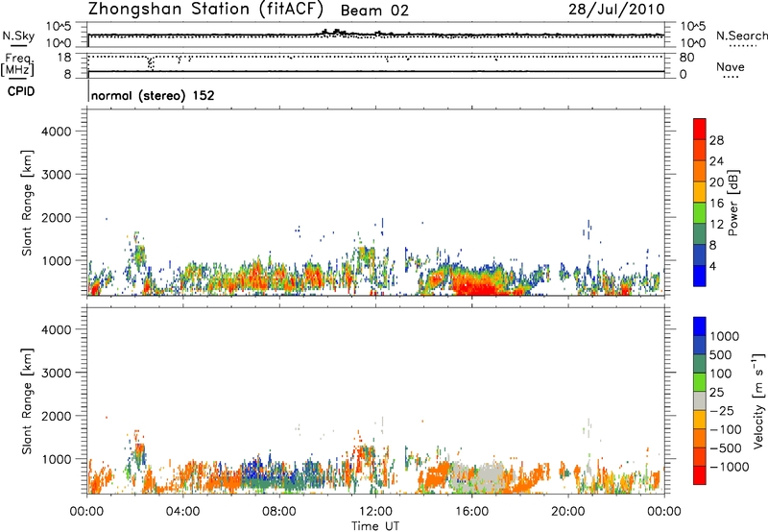Click the power plot 'Slant Range [km]' label

pos(27,204)
